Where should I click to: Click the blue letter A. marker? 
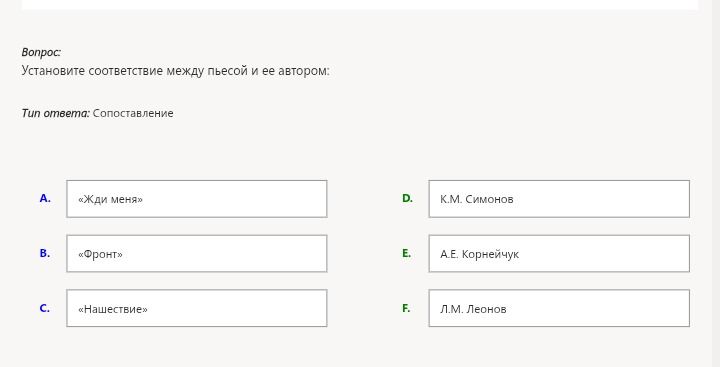coord(45,198)
